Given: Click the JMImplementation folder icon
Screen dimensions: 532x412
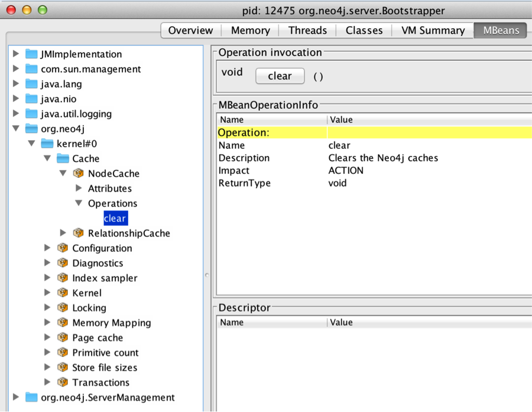Looking at the screenshot, I should tap(31, 54).
